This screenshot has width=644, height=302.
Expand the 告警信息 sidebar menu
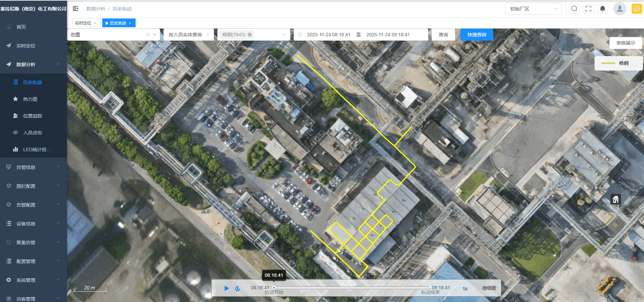click(x=33, y=167)
